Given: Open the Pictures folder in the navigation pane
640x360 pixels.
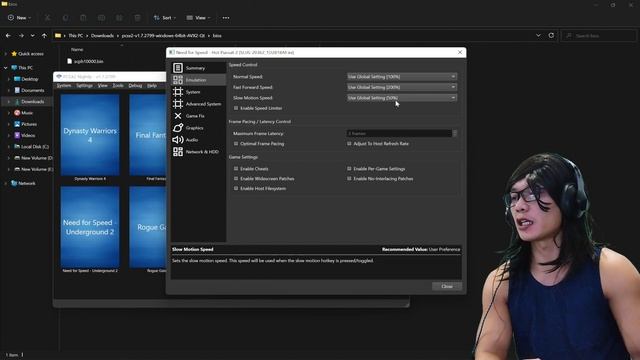Looking at the screenshot, I should pos(29,124).
